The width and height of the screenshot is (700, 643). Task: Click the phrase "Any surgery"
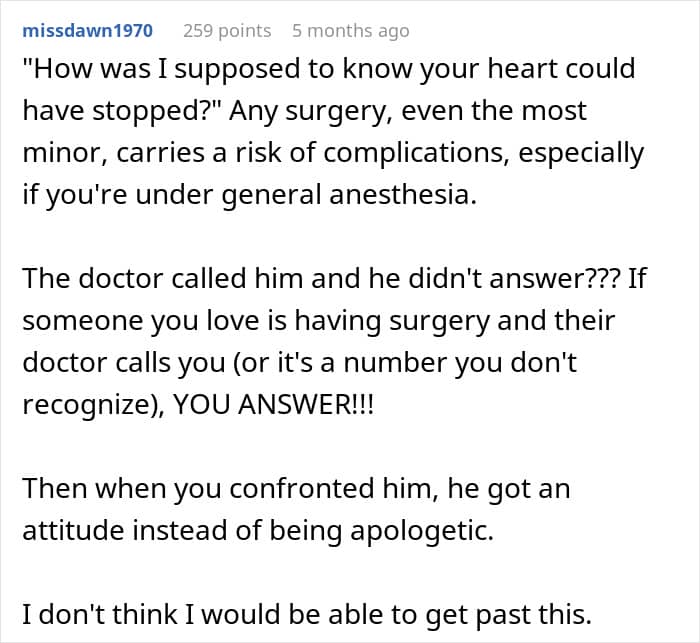pos(308,110)
